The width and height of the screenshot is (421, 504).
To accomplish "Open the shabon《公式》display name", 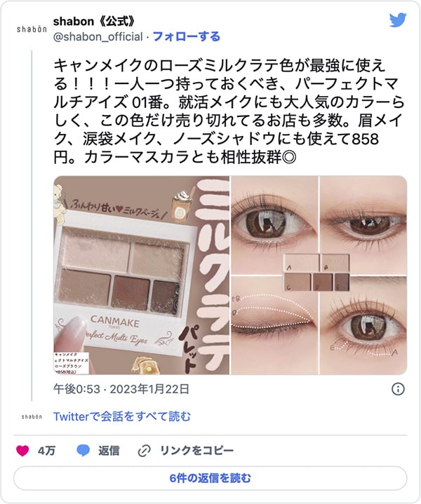I will pyautogui.click(x=93, y=22).
